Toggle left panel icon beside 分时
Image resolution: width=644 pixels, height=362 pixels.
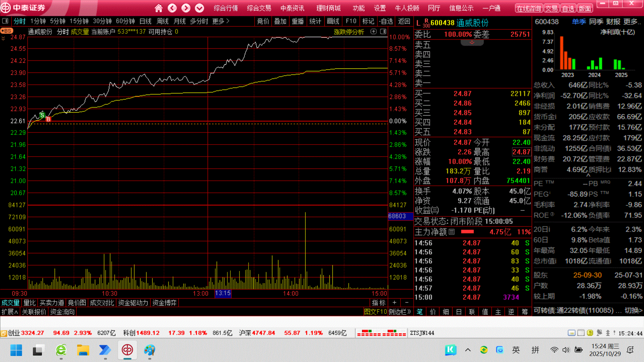pos(5,21)
